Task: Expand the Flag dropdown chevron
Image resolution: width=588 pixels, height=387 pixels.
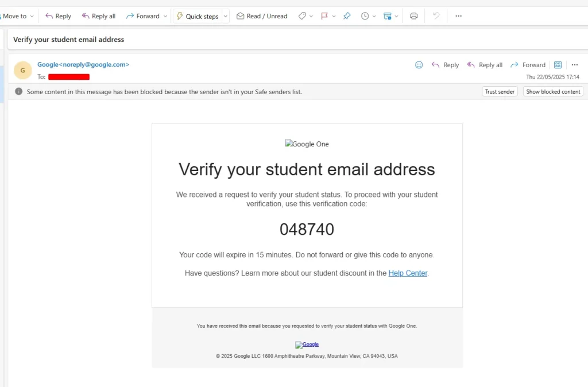Action: point(334,16)
